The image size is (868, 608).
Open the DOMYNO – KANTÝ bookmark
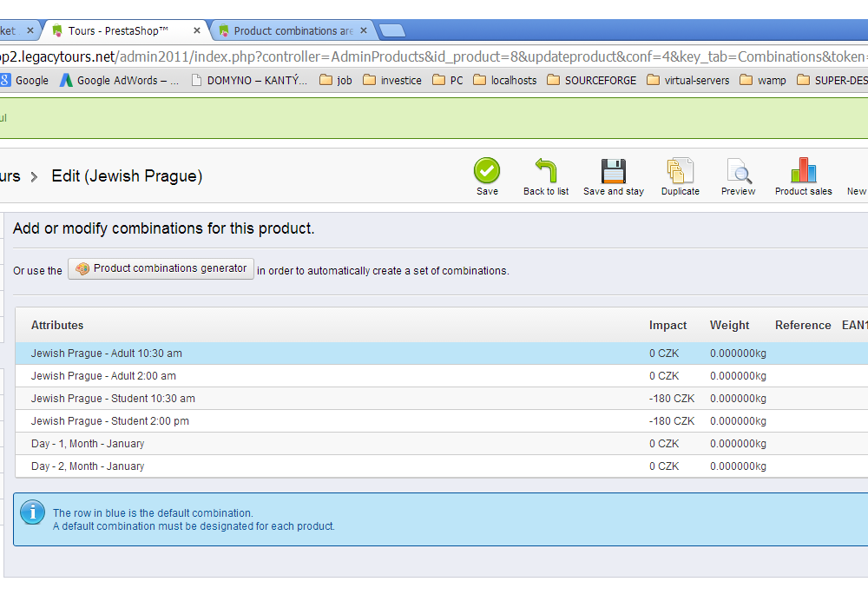tap(248, 80)
